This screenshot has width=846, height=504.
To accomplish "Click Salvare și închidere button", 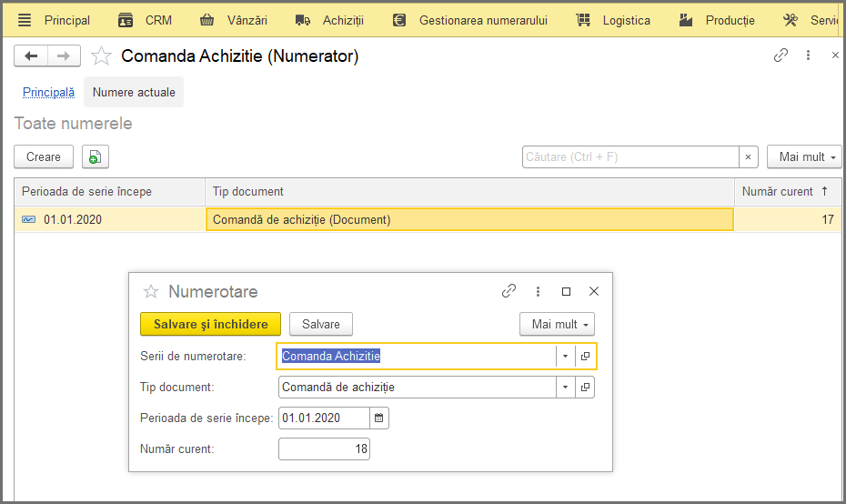I will tap(210, 324).
